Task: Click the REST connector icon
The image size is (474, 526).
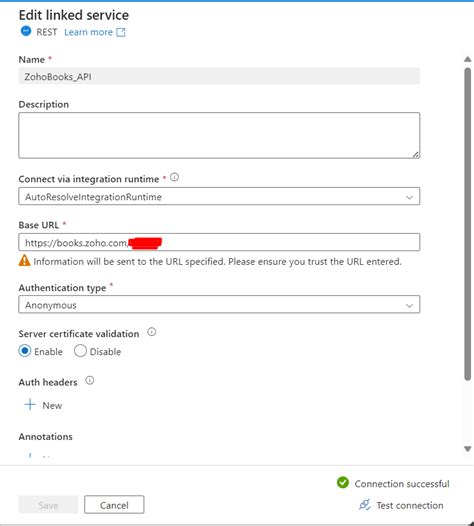Action: pos(26,31)
